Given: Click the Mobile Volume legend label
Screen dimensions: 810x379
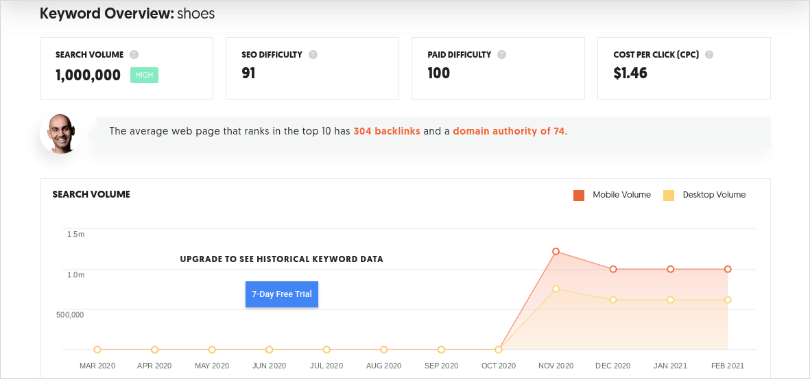Looking at the screenshot, I should pyautogui.click(x=621, y=195).
